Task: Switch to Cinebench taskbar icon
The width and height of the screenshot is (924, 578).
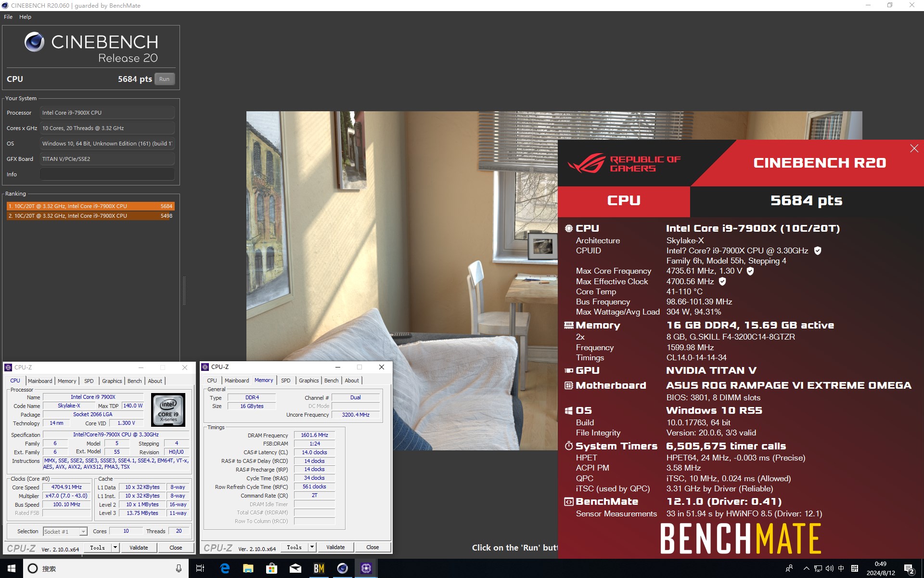Action: coord(342,568)
